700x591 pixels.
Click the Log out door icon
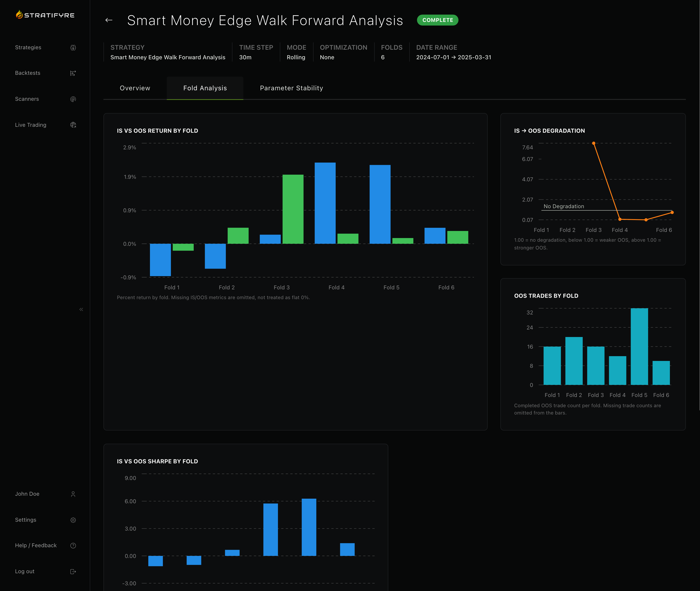(x=73, y=572)
